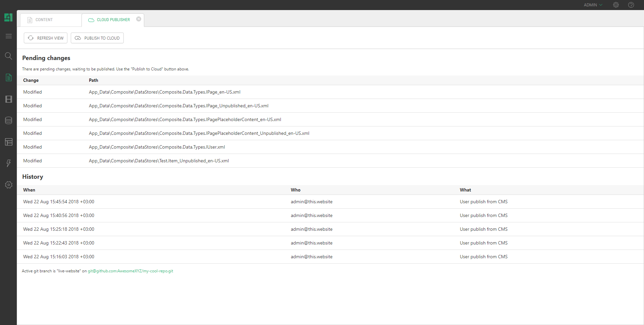
Task: Click the Refresh View button
Action: [x=46, y=38]
